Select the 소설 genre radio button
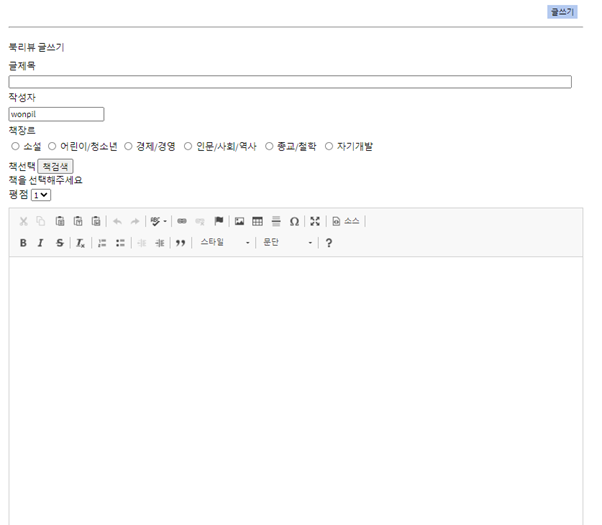This screenshot has width=602, height=525. pos(15,146)
